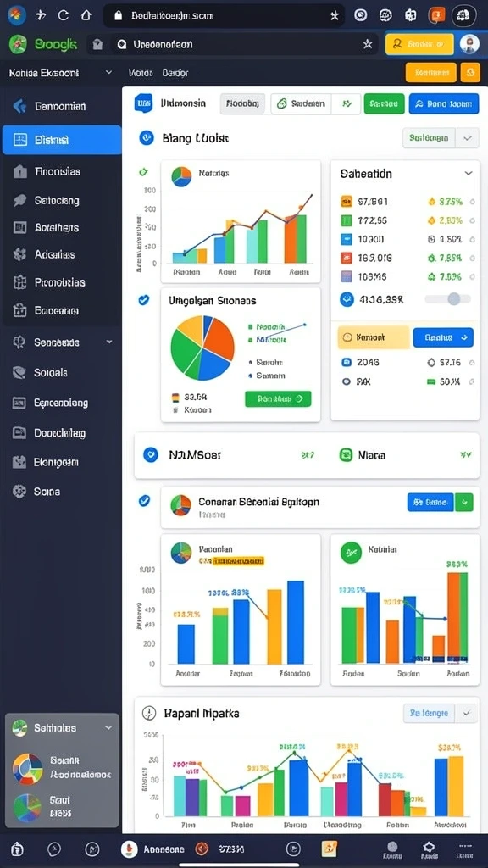Expand the Senmesde sidebar section
The height and width of the screenshot is (868, 488).
(x=109, y=342)
